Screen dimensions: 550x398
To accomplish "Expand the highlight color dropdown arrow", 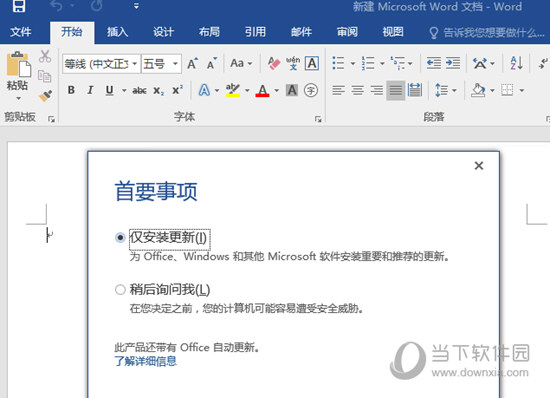I will pyautogui.click(x=247, y=90).
